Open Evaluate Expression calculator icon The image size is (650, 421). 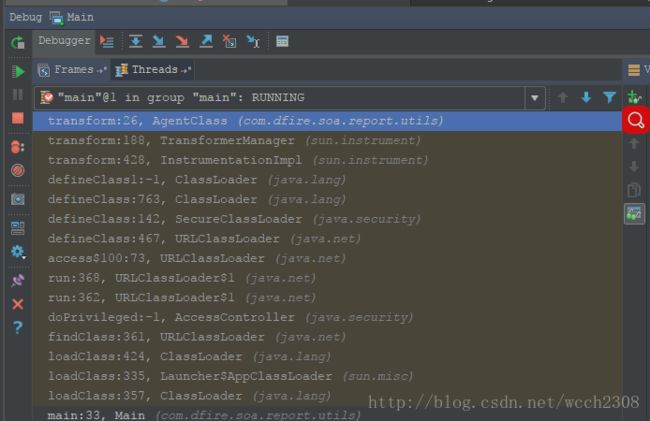(x=282, y=41)
